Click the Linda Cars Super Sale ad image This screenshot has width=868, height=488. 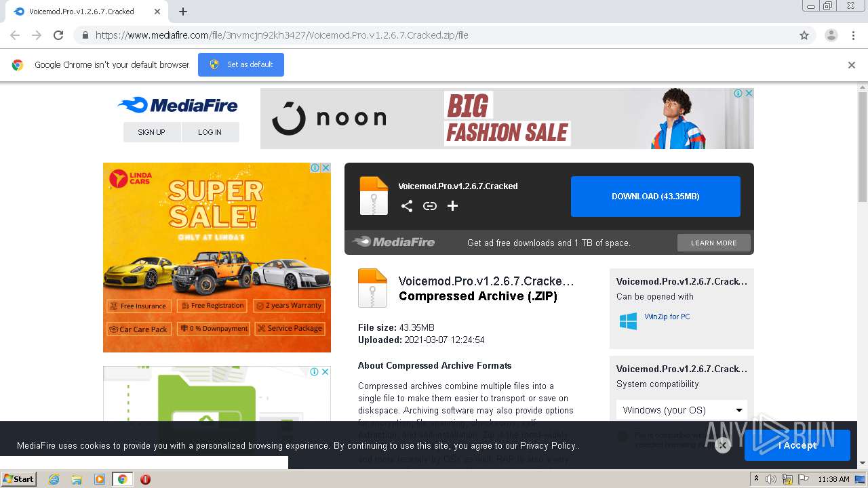(217, 258)
